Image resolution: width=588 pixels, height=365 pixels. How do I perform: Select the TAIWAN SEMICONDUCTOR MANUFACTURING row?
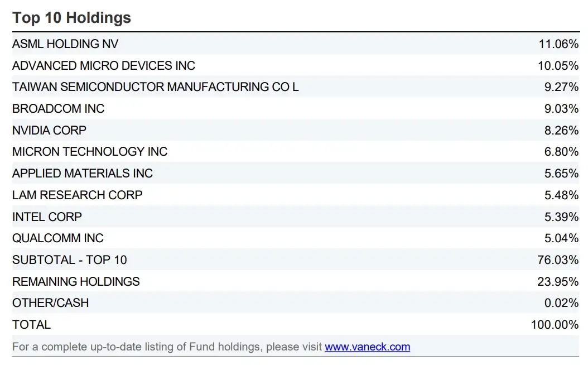[x=296, y=87]
